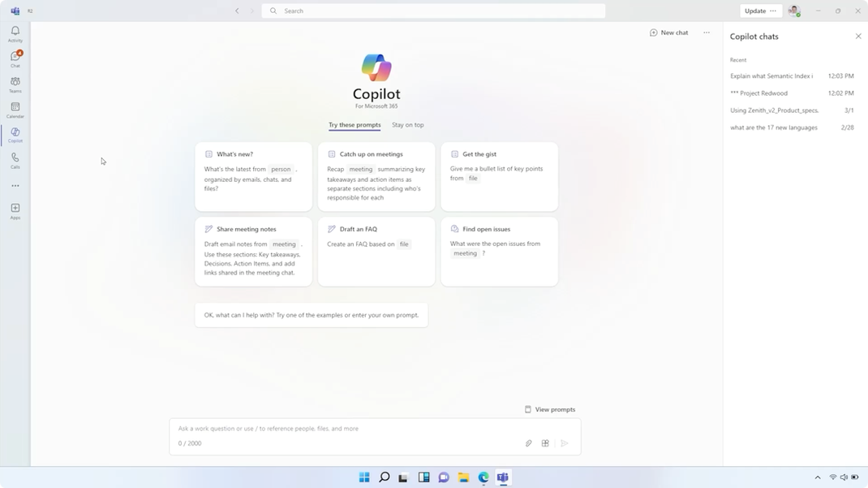Image resolution: width=868 pixels, height=488 pixels.
Task: Open View prompts
Action: [x=550, y=409]
